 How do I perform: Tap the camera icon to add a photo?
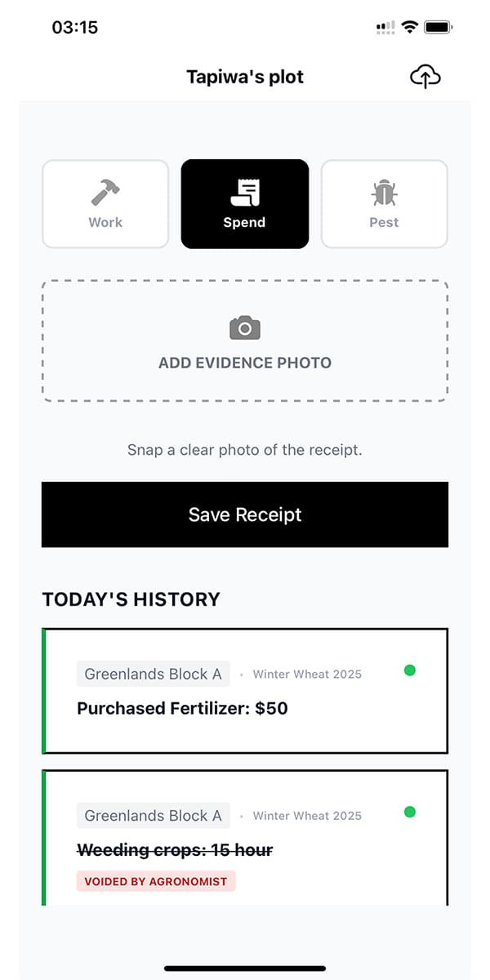[x=244, y=328]
